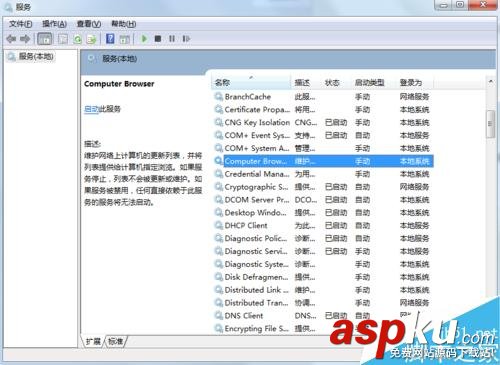
Task: Click the window title bar services icon
Action: [x=7, y=7]
